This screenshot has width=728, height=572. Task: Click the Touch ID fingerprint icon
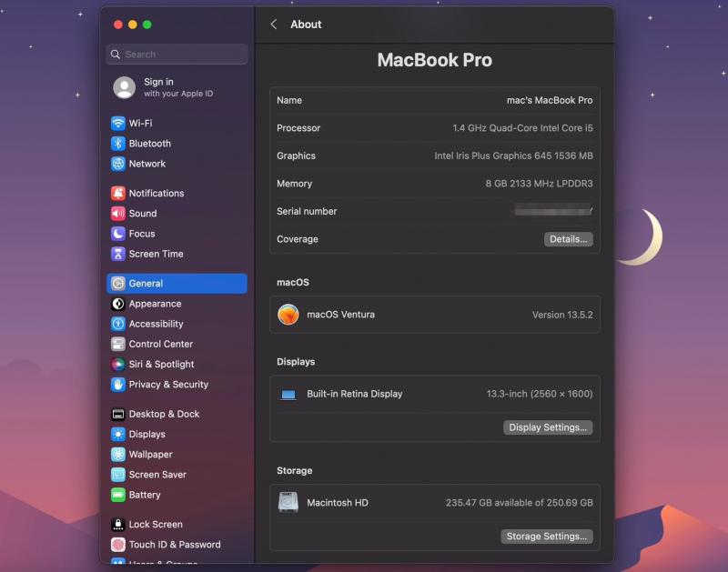118,544
